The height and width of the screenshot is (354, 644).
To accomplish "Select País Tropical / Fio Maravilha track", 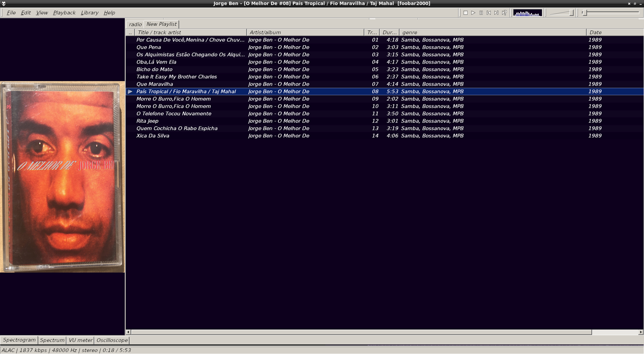I will [385, 92].
